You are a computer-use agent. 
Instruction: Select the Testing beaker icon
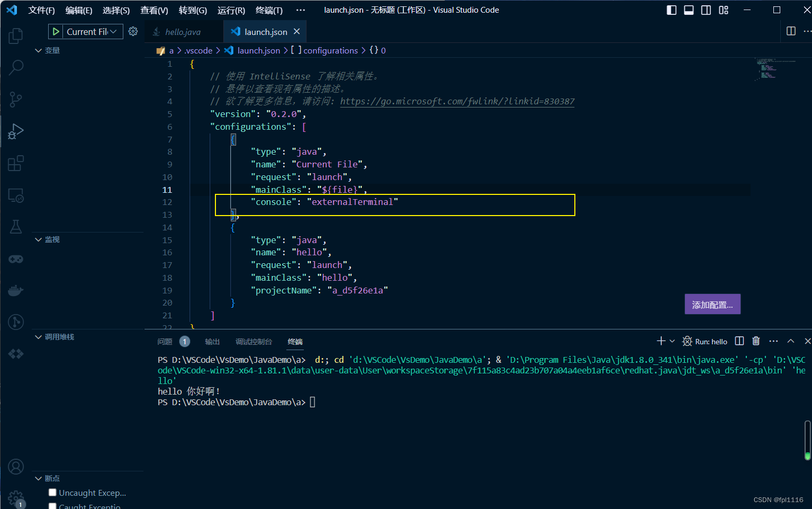tap(15, 226)
